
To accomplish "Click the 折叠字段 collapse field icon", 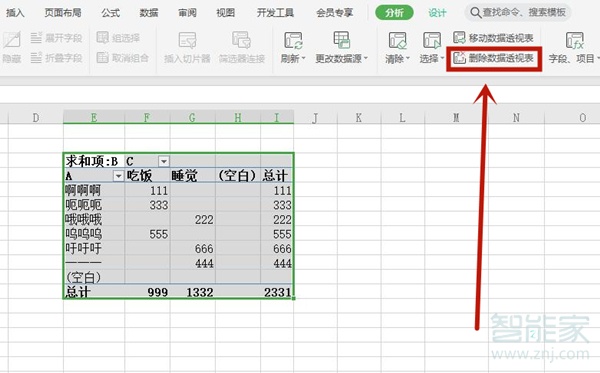I will tap(36, 58).
